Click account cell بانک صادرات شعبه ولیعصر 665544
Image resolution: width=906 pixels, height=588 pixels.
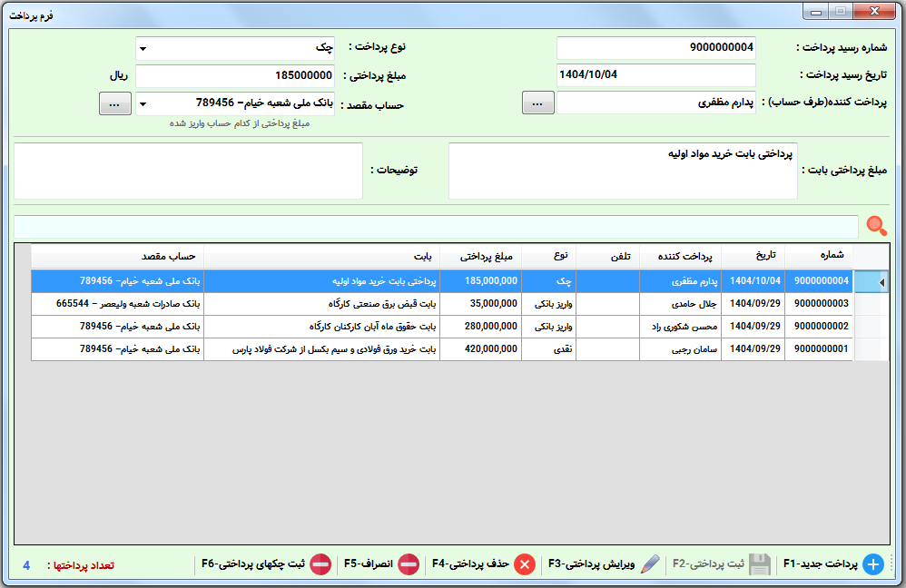(x=117, y=304)
